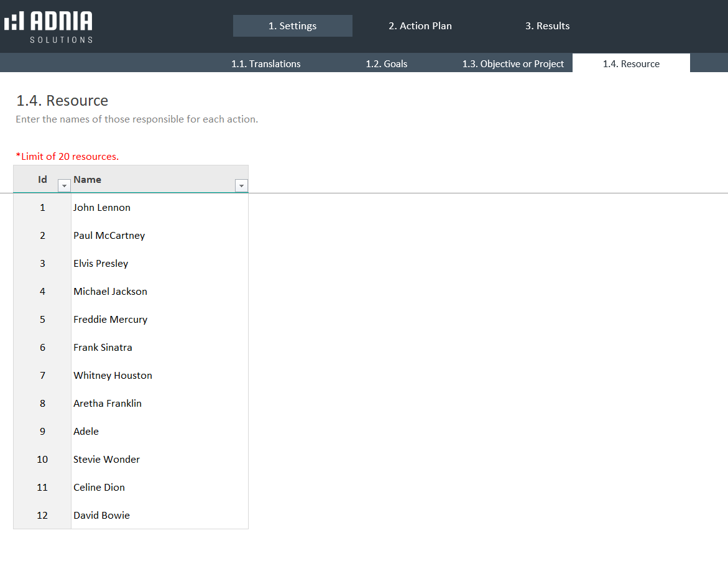The image size is (728, 561).
Task: Select the David Bowie cell
Action: click(101, 516)
